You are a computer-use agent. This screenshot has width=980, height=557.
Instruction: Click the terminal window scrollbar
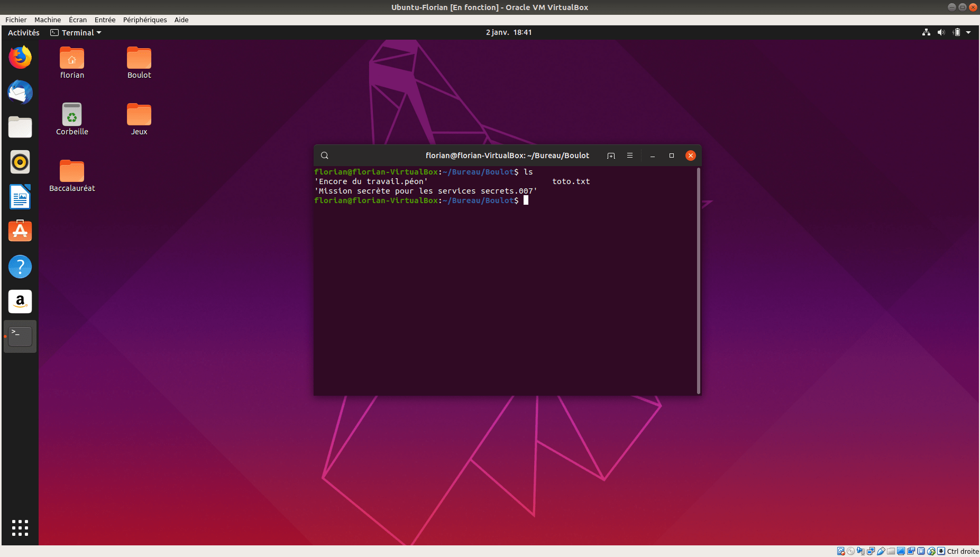coord(699,280)
